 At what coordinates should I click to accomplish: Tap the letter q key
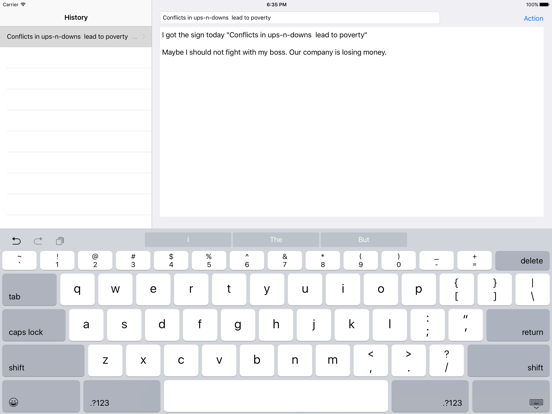(77, 289)
